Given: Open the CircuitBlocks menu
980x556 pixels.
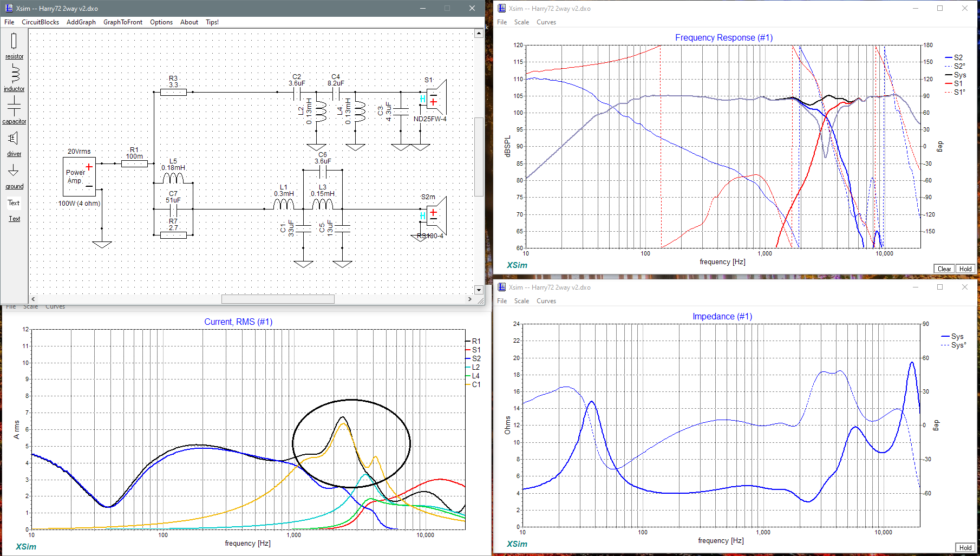Looking at the screenshot, I should point(40,22).
